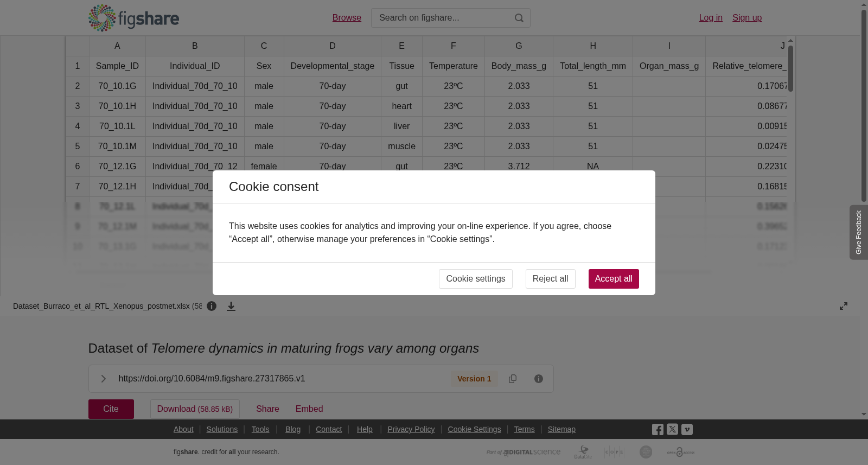Click the Embed option
Screen dimensions: 868x465
coord(309,409)
